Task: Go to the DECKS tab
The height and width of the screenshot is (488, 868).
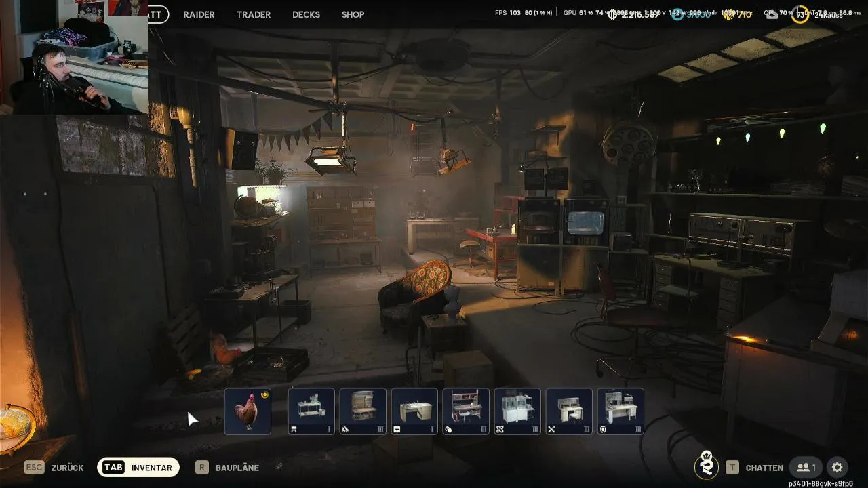Action: tap(306, 14)
